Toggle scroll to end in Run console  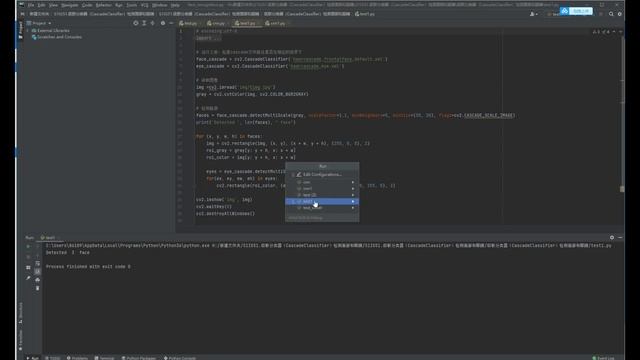(38, 271)
